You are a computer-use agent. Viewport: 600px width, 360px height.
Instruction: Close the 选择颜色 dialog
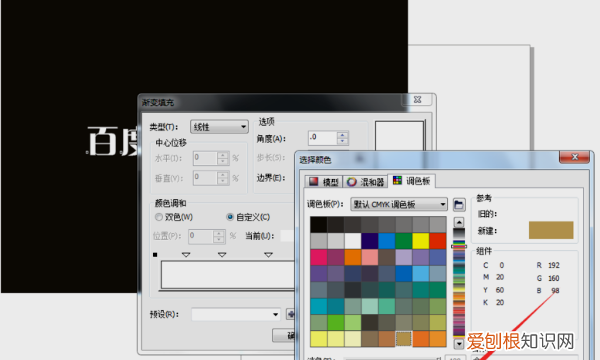pos(574,157)
